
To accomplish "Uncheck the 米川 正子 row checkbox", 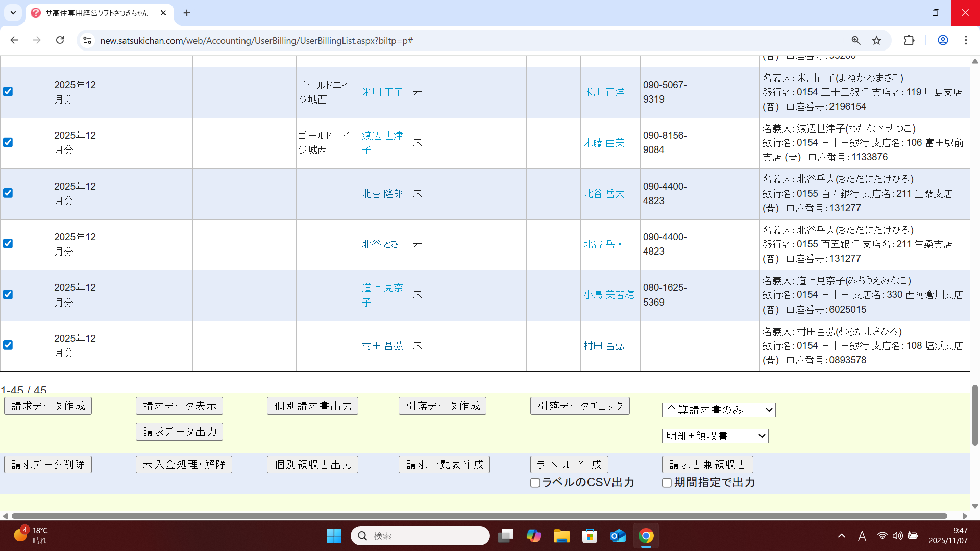I will click(8, 92).
